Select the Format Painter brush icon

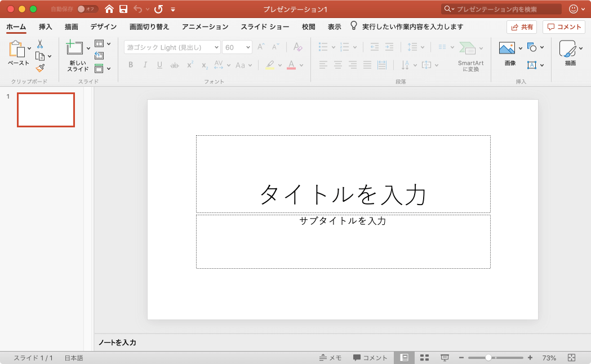coord(40,68)
